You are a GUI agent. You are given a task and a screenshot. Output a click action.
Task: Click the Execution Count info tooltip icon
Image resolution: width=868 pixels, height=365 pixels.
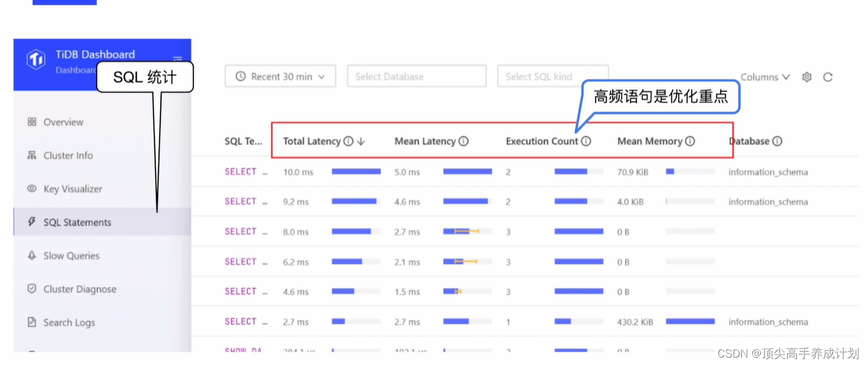pyautogui.click(x=586, y=141)
